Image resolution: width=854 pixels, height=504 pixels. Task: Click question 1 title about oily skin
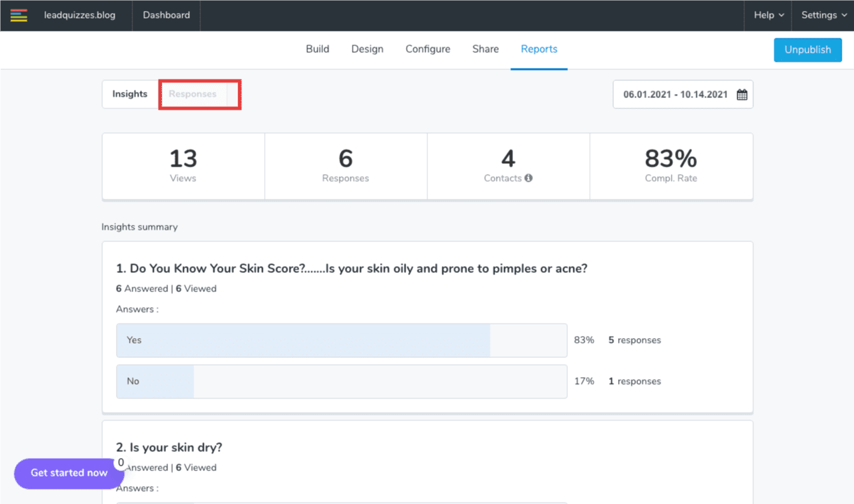coord(352,269)
